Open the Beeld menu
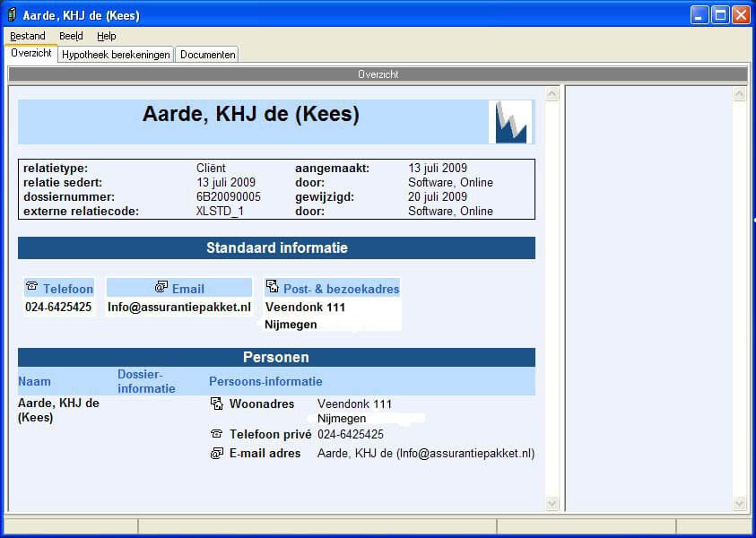The image size is (756, 538). pos(71,36)
